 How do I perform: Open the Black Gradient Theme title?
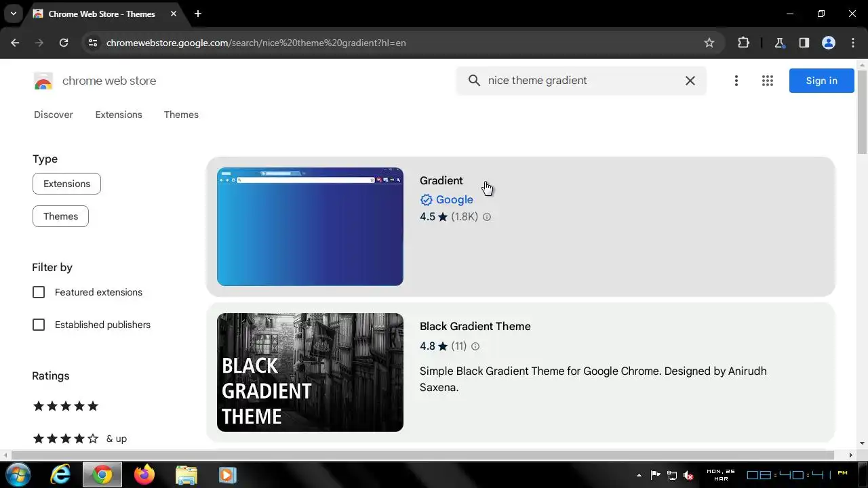(x=475, y=326)
